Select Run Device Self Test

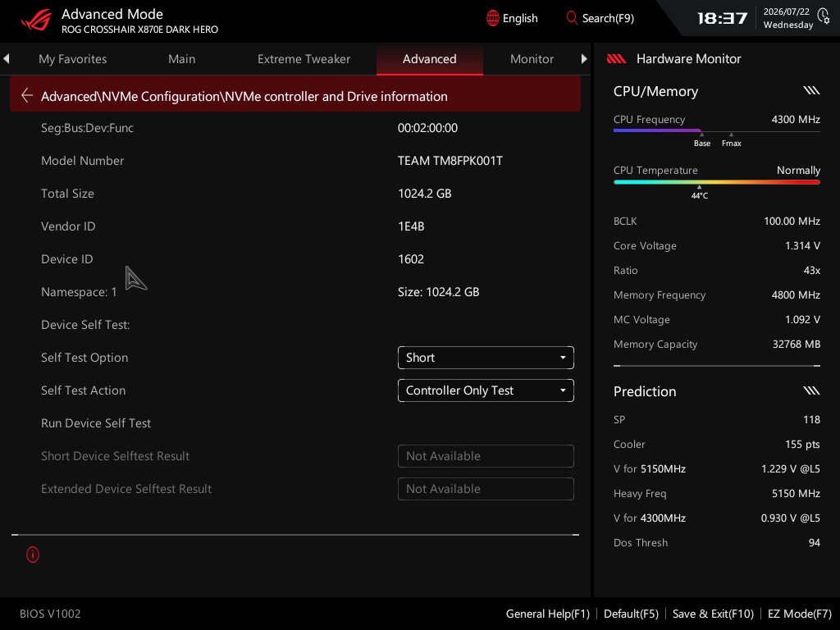point(96,423)
